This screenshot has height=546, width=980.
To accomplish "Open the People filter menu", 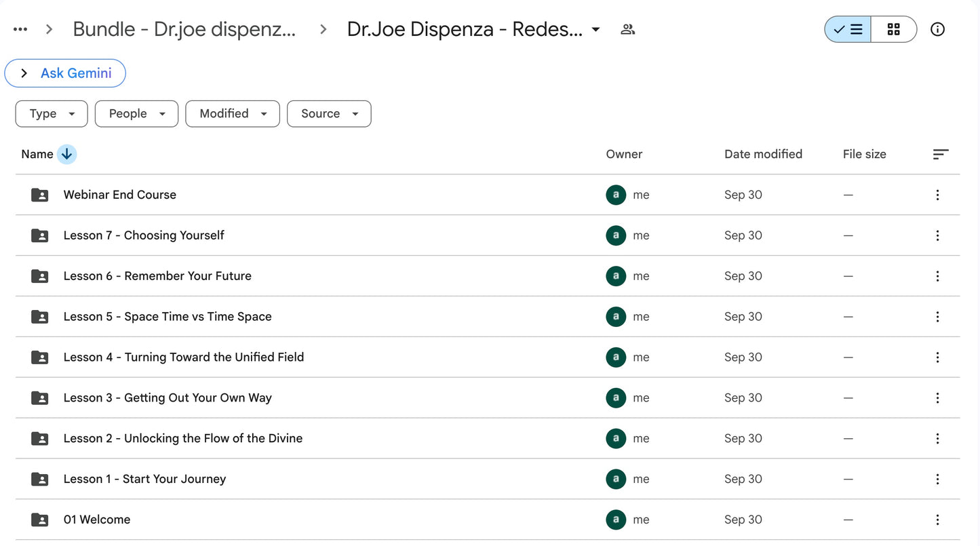I will point(136,113).
